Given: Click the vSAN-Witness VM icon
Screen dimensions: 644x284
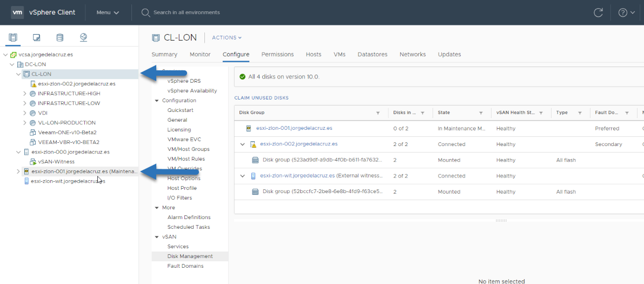Looking at the screenshot, I should pos(34,162).
